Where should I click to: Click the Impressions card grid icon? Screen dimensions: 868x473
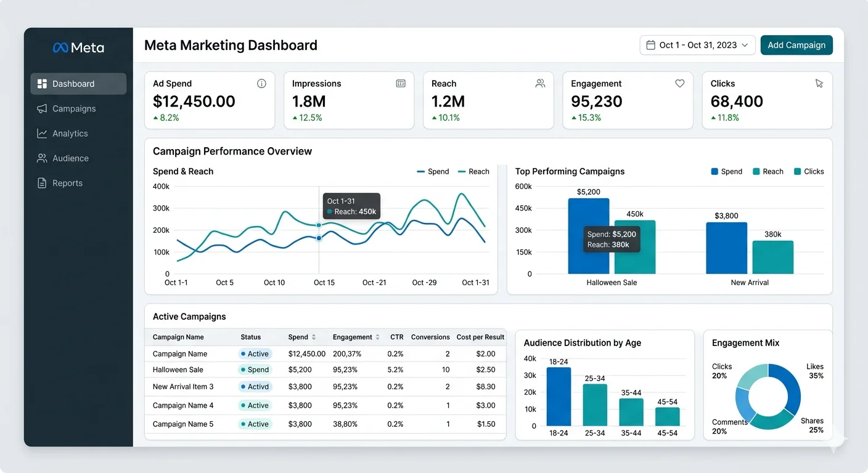pyautogui.click(x=401, y=84)
